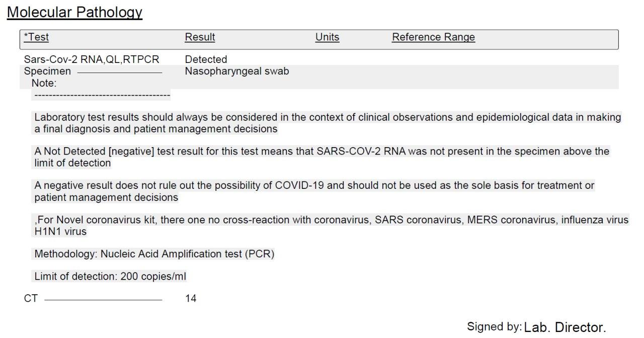Select the Nasopharyngeal swab specimen value
644x338 pixels.
[237, 72]
